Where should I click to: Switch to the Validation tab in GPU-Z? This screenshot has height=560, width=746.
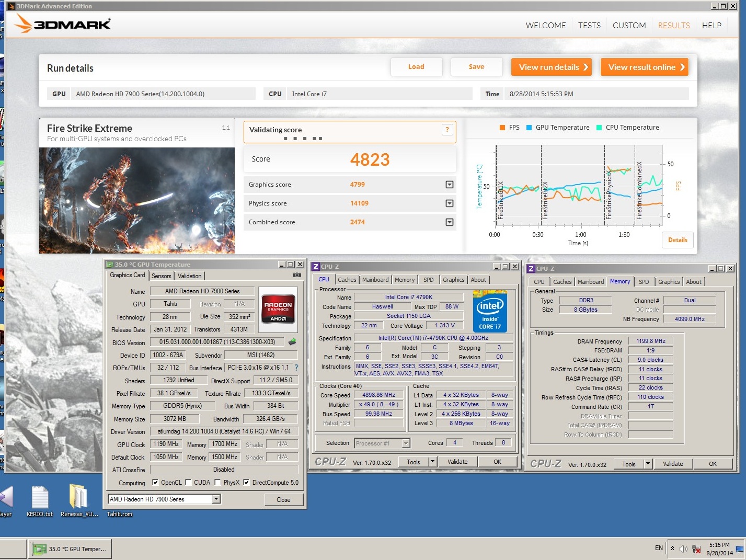189,276
